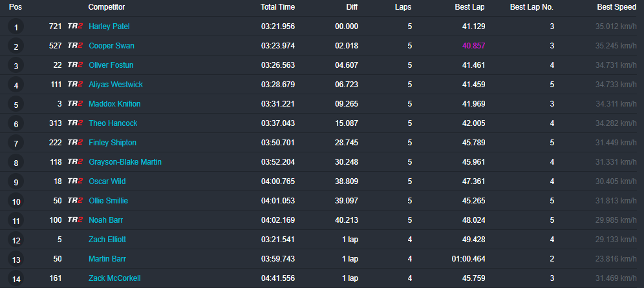Click the Pos column header

[x=15, y=7]
